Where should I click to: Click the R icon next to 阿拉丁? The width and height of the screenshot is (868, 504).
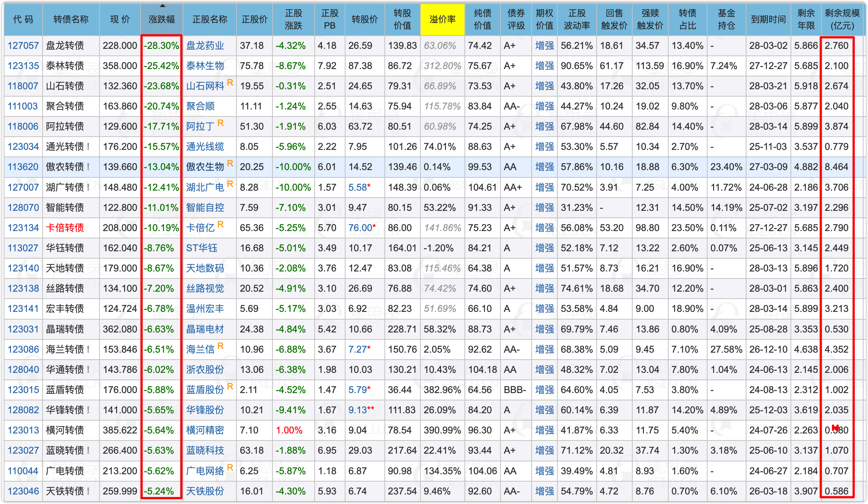(x=220, y=123)
